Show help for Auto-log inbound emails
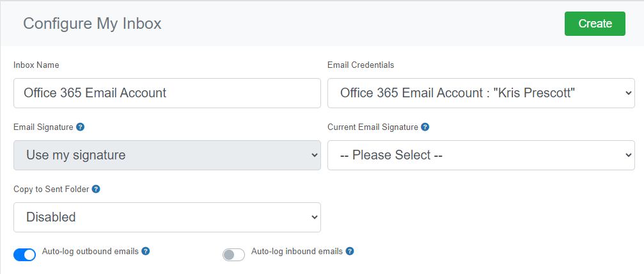Viewport: 644px width, 274px height. click(x=350, y=251)
